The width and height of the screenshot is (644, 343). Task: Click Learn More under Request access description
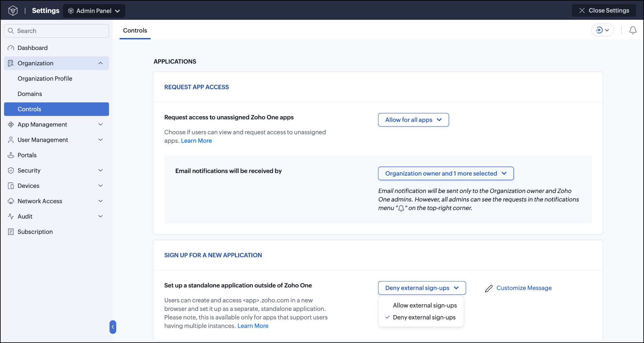pos(196,141)
